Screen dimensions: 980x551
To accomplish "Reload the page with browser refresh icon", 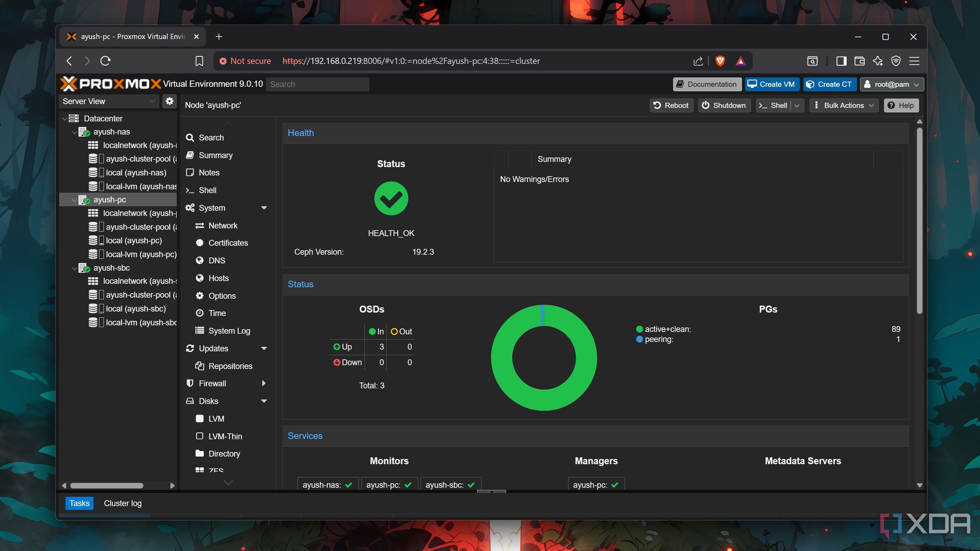I will coord(105,61).
